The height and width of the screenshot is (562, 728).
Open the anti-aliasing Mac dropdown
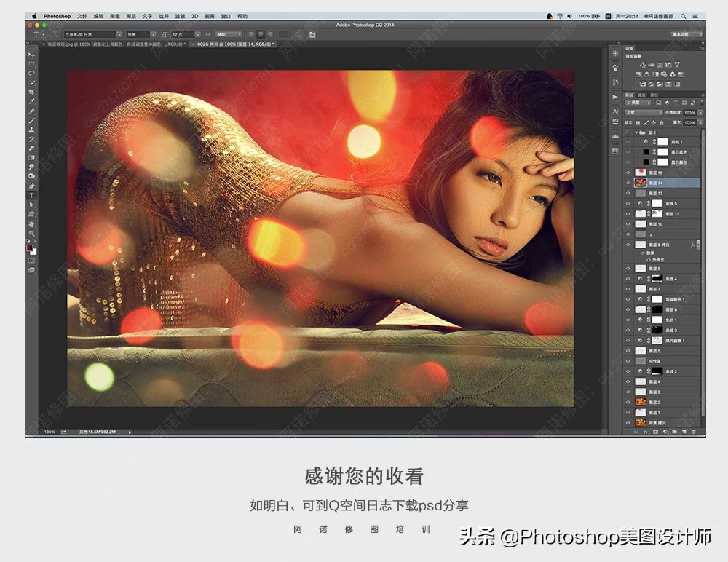point(229,34)
